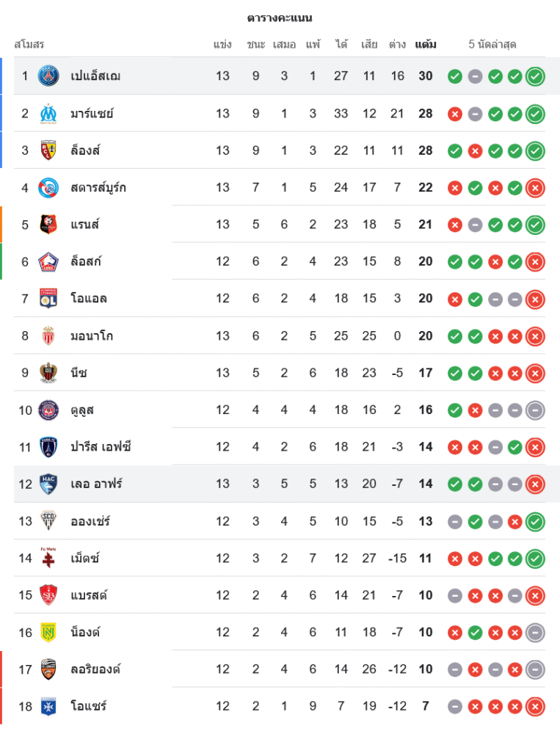Click the PSG club crest icon
The image size is (560, 734).
click(x=48, y=76)
